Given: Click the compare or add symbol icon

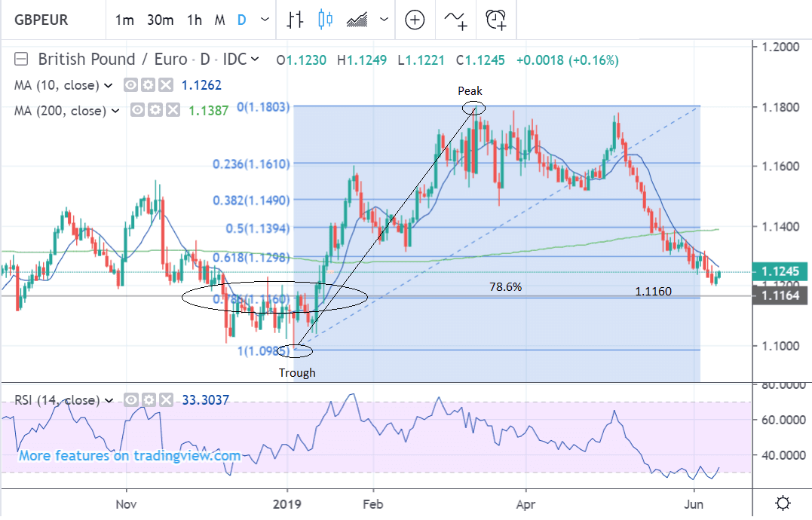Looking at the screenshot, I should click(x=415, y=20).
